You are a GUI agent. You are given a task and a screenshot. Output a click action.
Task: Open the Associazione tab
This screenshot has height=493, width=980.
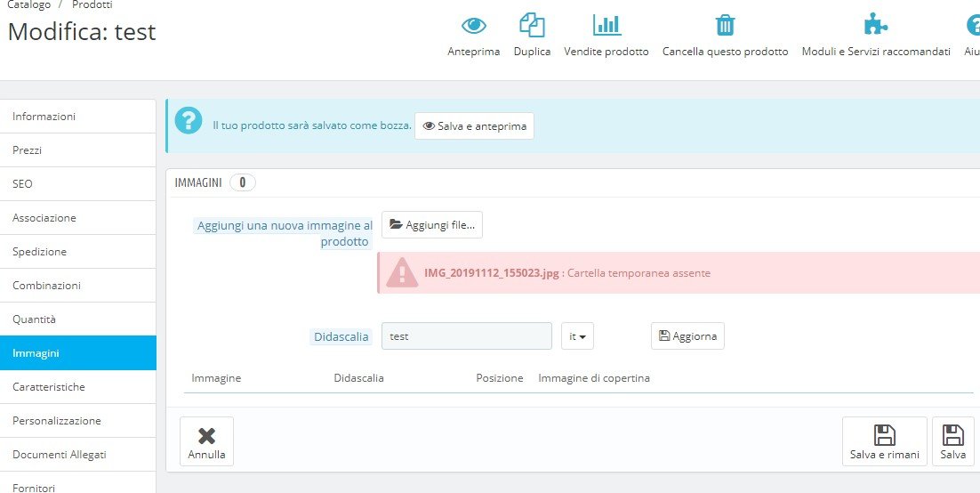[x=77, y=218]
